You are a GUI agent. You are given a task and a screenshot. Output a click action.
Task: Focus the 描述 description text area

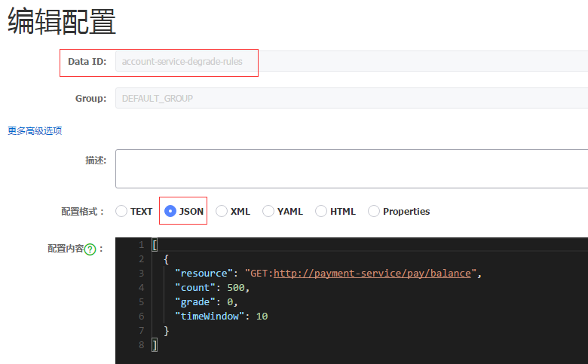point(351,169)
